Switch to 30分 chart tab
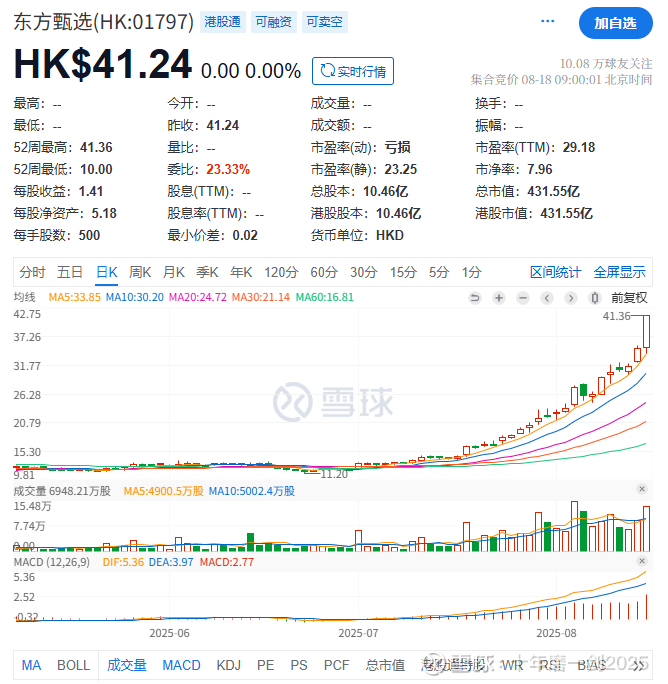The image size is (668, 684). point(363,273)
